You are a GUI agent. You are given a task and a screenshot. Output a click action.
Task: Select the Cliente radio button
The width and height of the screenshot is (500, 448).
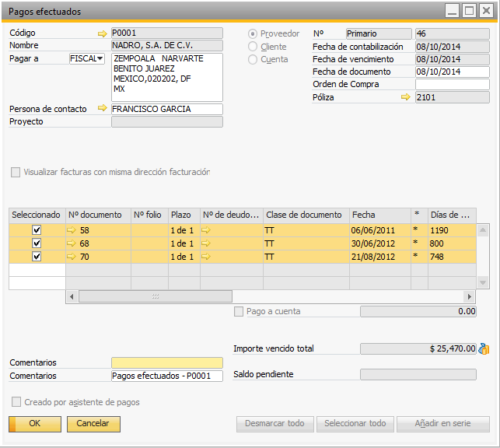[253, 47]
